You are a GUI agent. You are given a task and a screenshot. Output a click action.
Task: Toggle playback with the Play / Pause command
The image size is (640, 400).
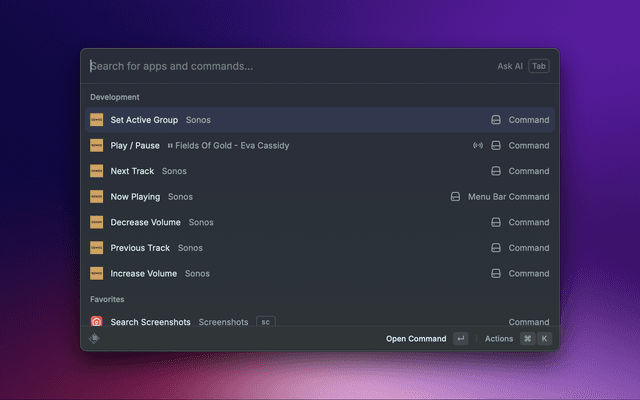135,145
